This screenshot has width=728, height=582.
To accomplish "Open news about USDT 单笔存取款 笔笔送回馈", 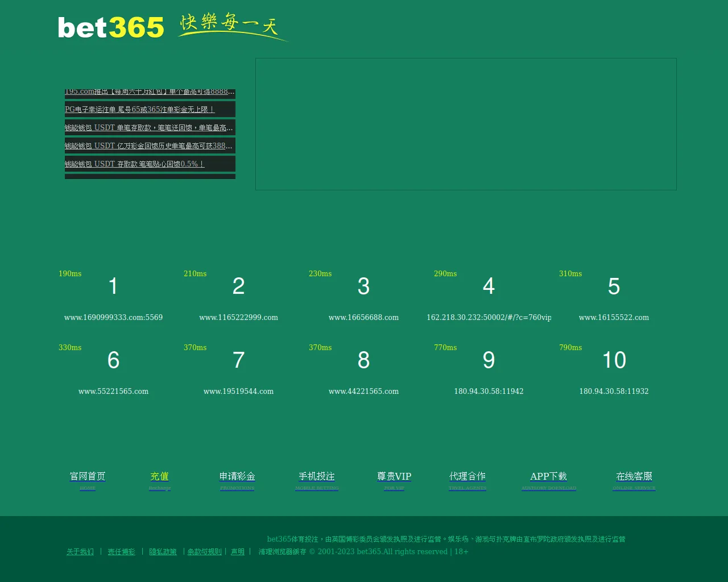I will tap(149, 127).
